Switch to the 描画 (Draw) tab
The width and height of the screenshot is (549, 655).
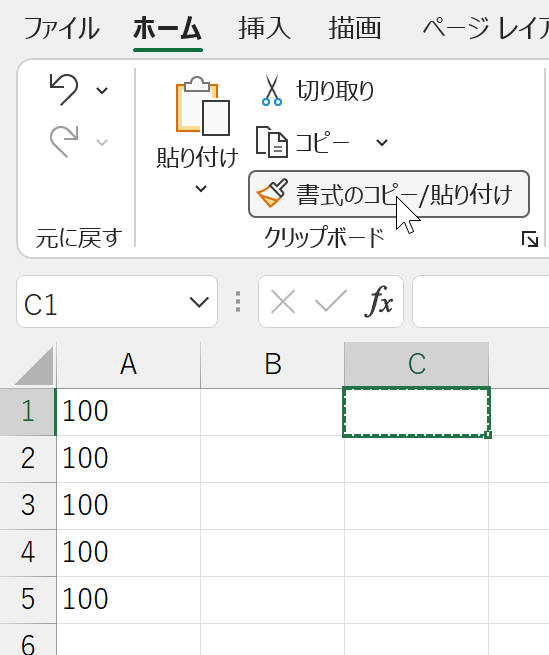355,28
